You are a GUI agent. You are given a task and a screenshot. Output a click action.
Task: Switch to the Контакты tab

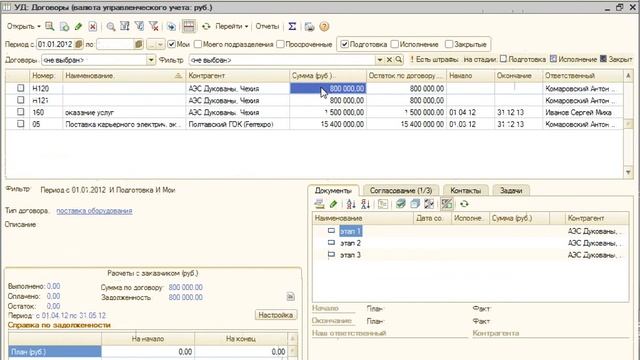(x=466, y=191)
